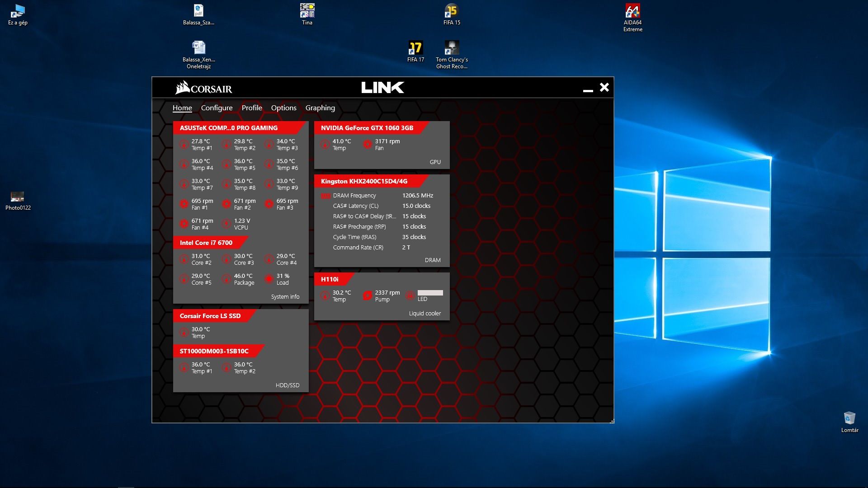Click the motherboard Temp #1 thermometer icon
The height and width of the screenshot is (488, 868).
[x=184, y=145]
